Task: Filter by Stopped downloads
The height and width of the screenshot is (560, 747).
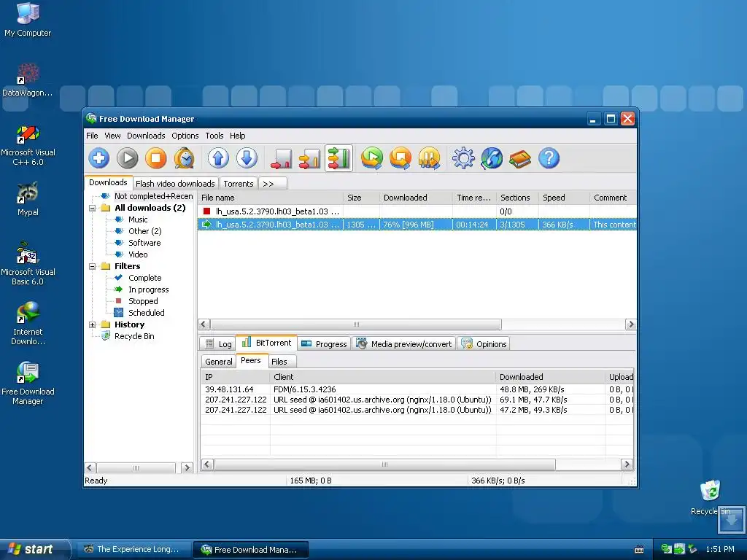Action: click(143, 301)
